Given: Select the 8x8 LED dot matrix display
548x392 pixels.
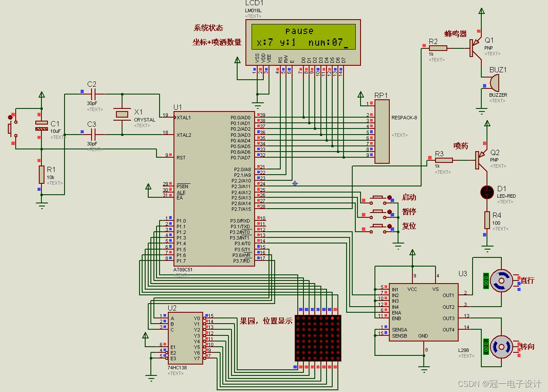Looking at the screenshot, I should [317, 338].
